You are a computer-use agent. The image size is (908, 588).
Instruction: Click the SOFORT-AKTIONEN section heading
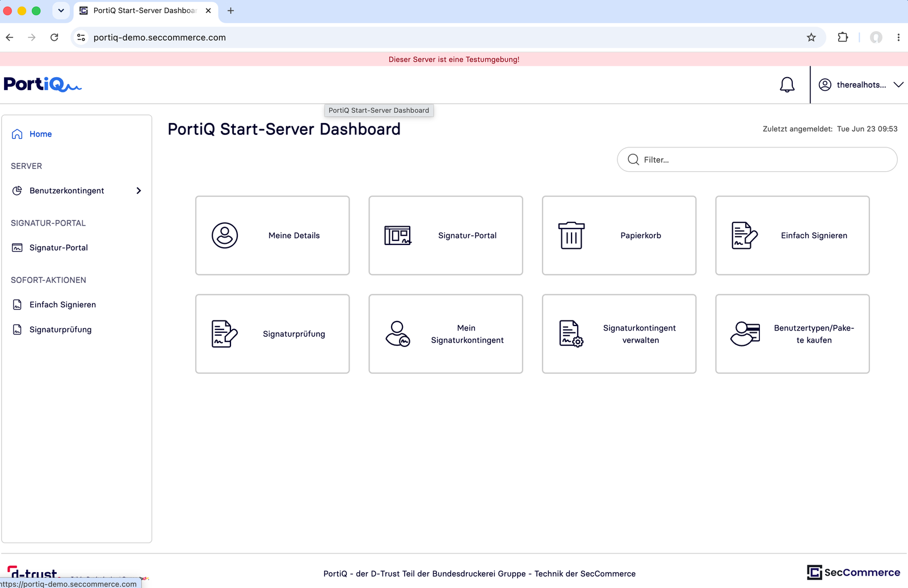48,280
